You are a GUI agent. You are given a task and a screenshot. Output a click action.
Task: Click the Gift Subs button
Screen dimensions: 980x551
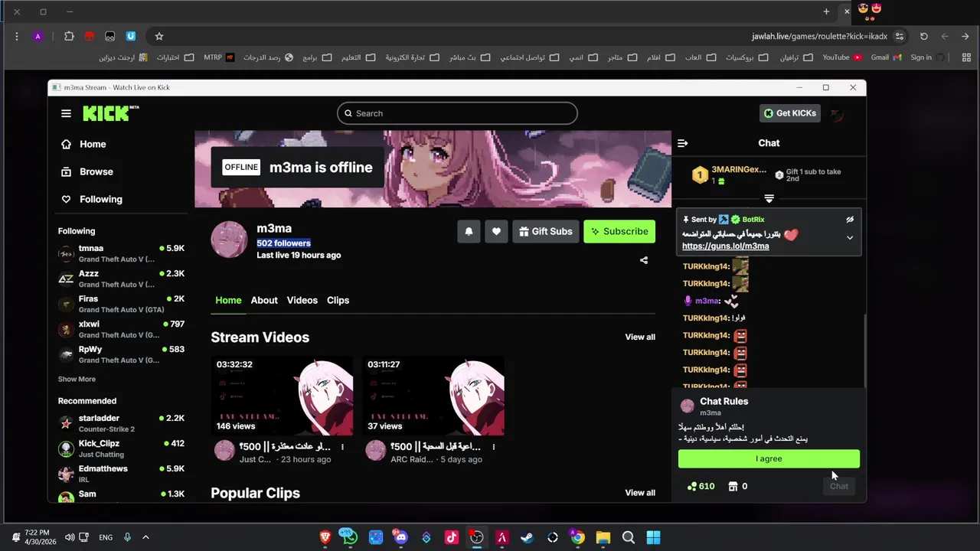(x=545, y=231)
